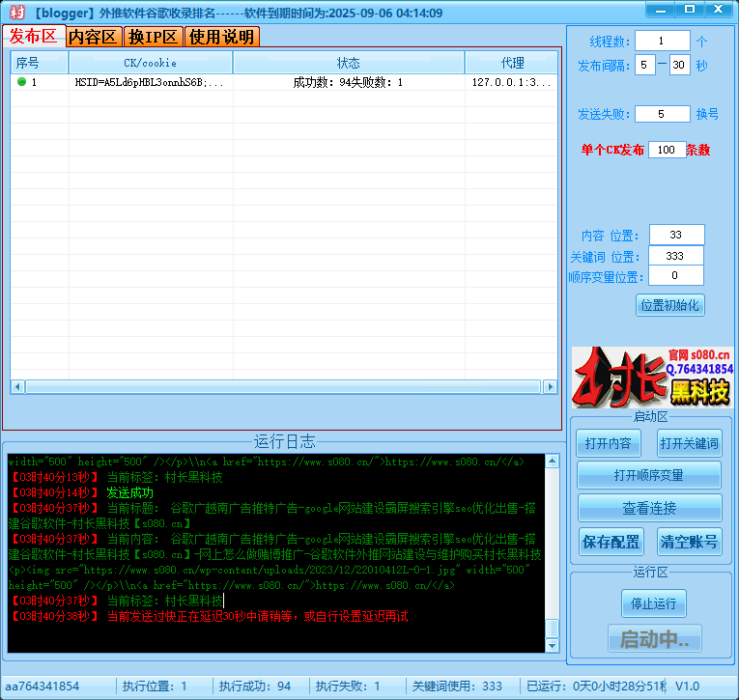This screenshot has width=739, height=700.
Task: Click the 执行成功: 94 status bar entry
Action: pyautogui.click(x=254, y=686)
